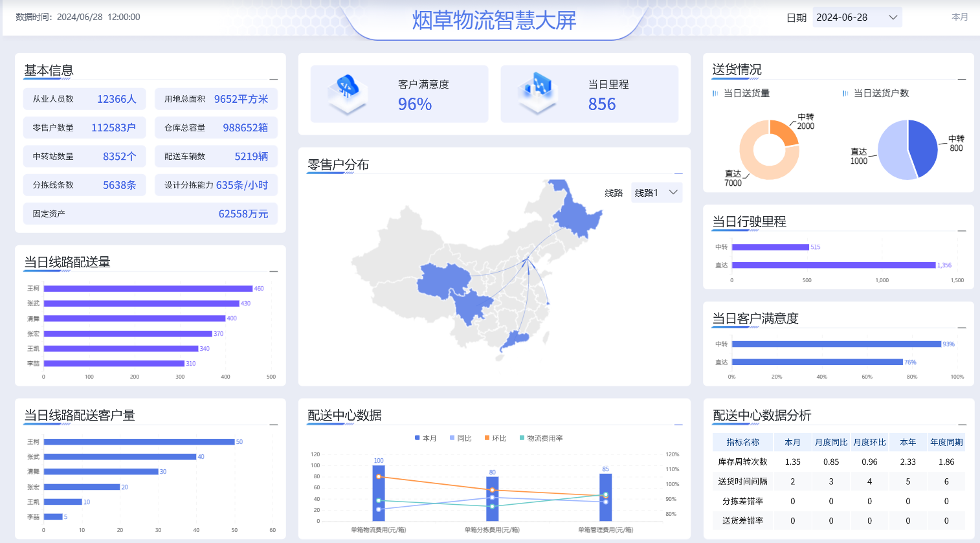Click the 月度环比 column header

(x=869, y=442)
